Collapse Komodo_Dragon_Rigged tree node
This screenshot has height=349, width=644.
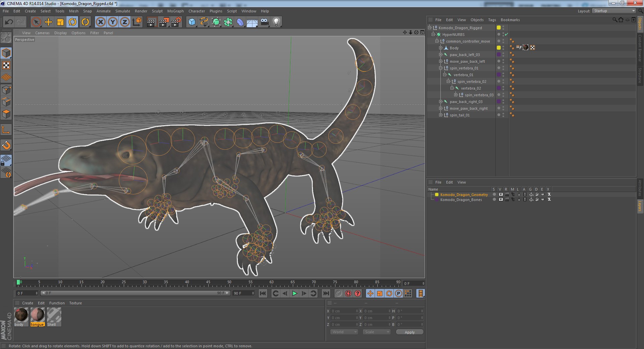click(x=430, y=28)
